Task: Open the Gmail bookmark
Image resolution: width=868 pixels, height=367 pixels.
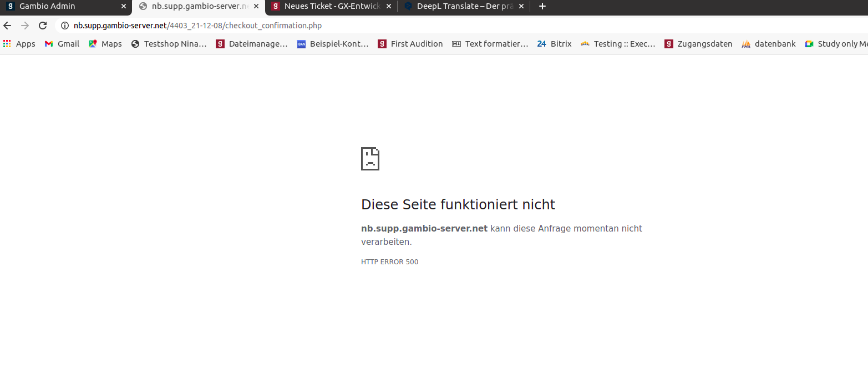Action: (x=62, y=44)
